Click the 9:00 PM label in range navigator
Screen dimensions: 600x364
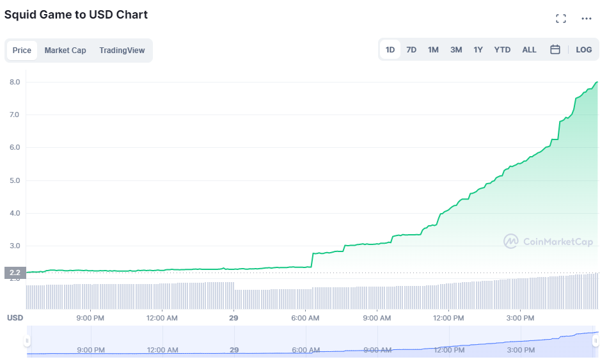[91, 350]
